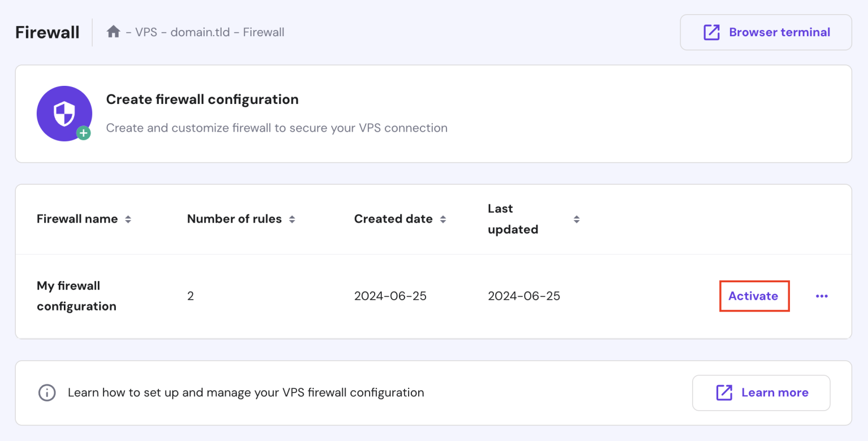Click the sort arrows icon beside Firewall name
Image resolution: width=868 pixels, height=441 pixels.
[129, 219]
